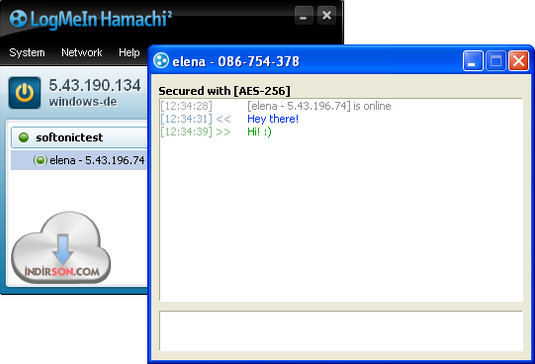Minimize the elena chat window

pos(473,61)
